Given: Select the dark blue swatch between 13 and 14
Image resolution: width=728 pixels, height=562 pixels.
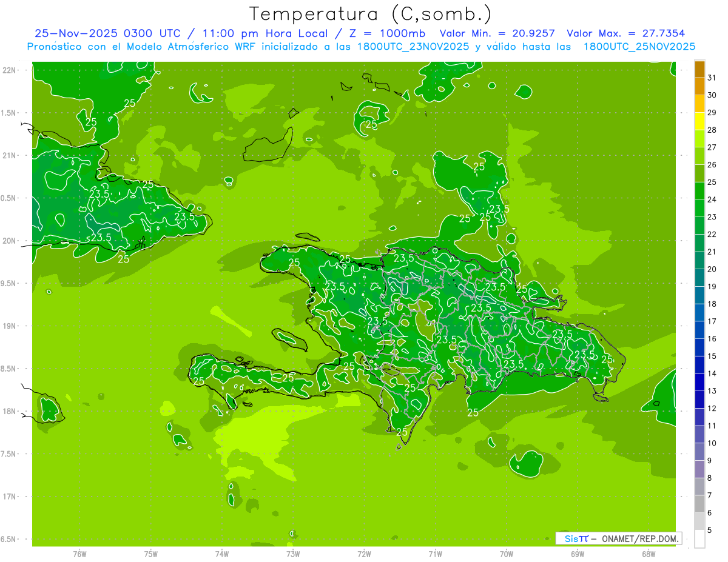Looking at the screenshot, I should (699, 383).
